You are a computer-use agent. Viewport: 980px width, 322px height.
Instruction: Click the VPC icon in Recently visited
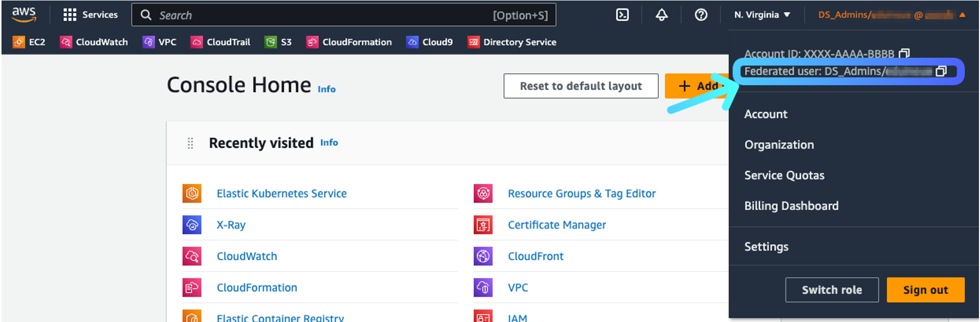pyautogui.click(x=483, y=287)
